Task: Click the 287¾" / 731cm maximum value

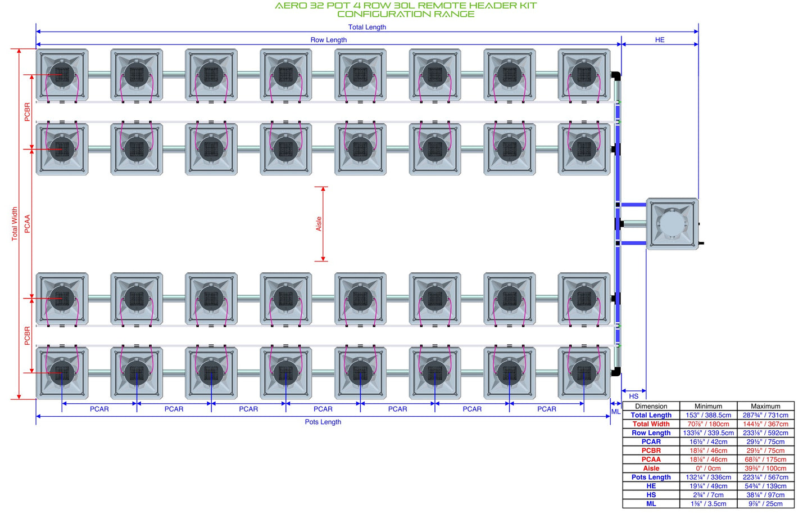Action: (765, 415)
